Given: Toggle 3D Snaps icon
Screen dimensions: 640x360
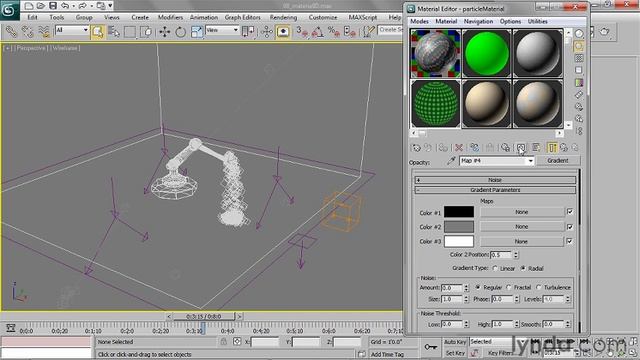Looking at the screenshot, I should [302, 32].
